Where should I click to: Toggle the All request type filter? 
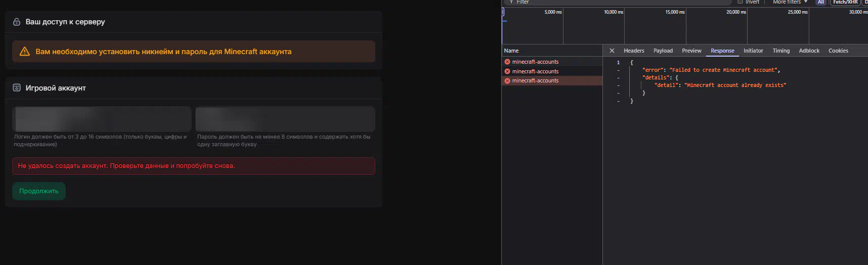click(x=820, y=2)
